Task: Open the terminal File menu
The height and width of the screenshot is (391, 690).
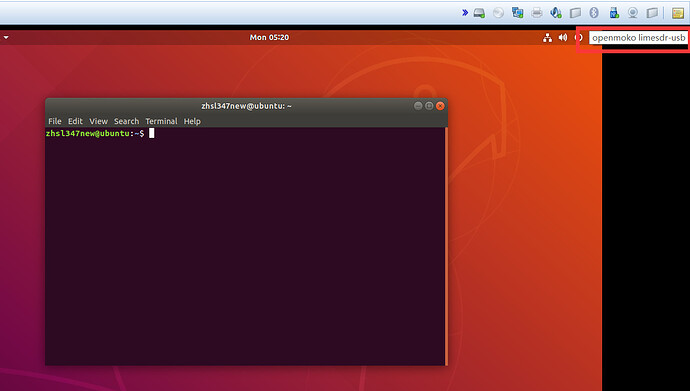Action: 55,121
